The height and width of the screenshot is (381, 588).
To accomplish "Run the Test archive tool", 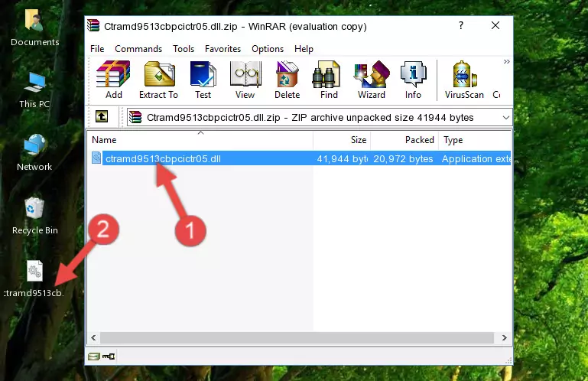I will pos(203,80).
